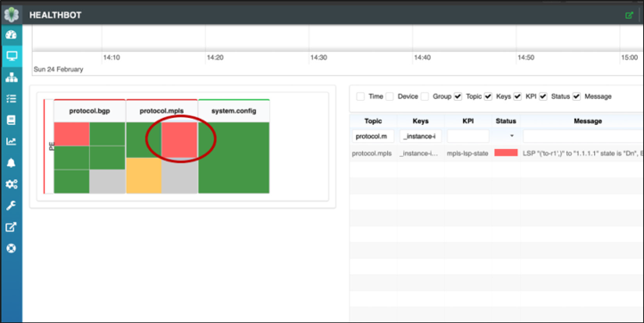The width and height of the screenshot is (644, 323).
Task: Open the book icon in sidebar
Action: 11,120
